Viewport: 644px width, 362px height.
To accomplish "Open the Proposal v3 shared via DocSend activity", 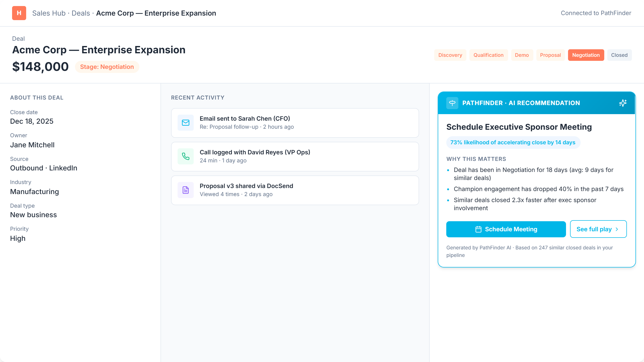I will [x=295, y=190].
